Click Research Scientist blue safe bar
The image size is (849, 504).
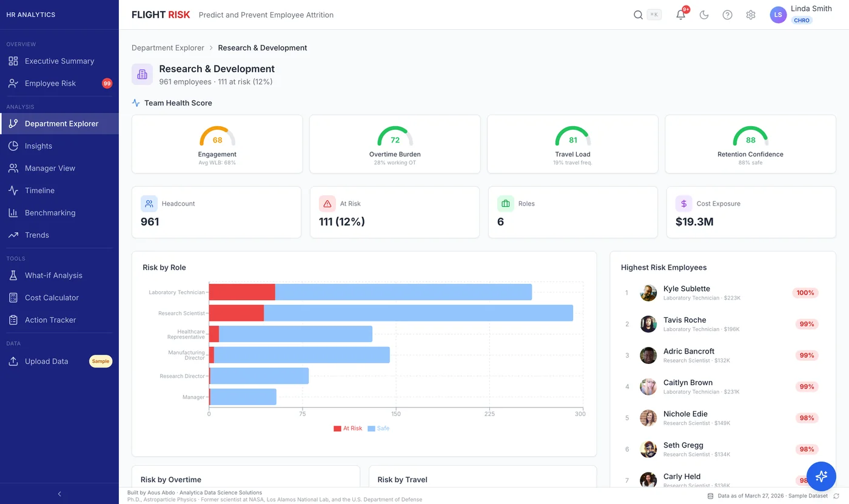418,313
